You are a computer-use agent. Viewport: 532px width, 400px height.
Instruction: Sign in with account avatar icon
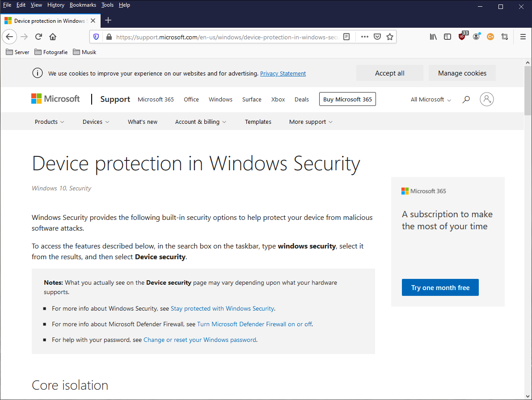point(486,99)
